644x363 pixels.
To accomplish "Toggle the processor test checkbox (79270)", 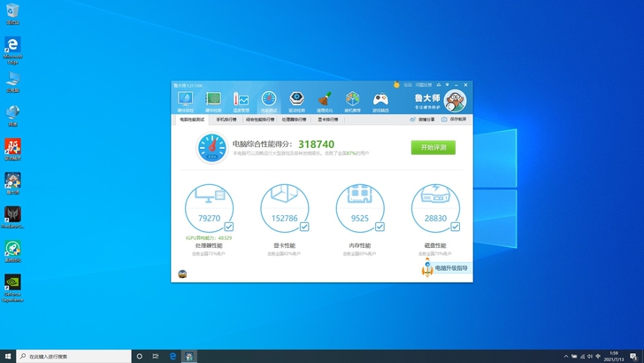I will (229, 227).
